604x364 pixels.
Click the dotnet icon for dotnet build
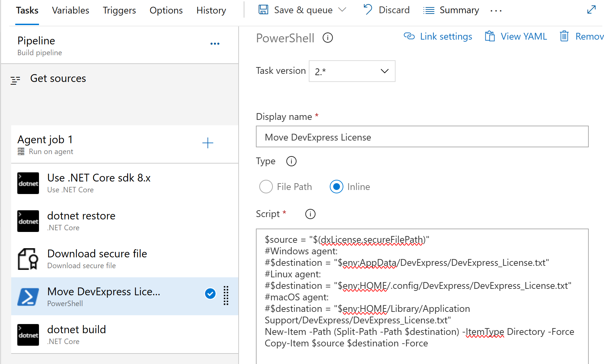tap(28, 335)
